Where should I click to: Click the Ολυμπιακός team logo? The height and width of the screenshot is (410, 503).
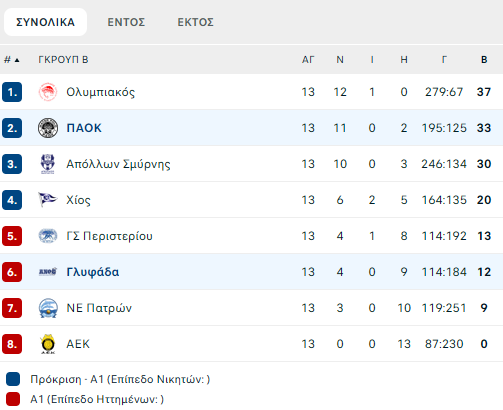point(48,92)
